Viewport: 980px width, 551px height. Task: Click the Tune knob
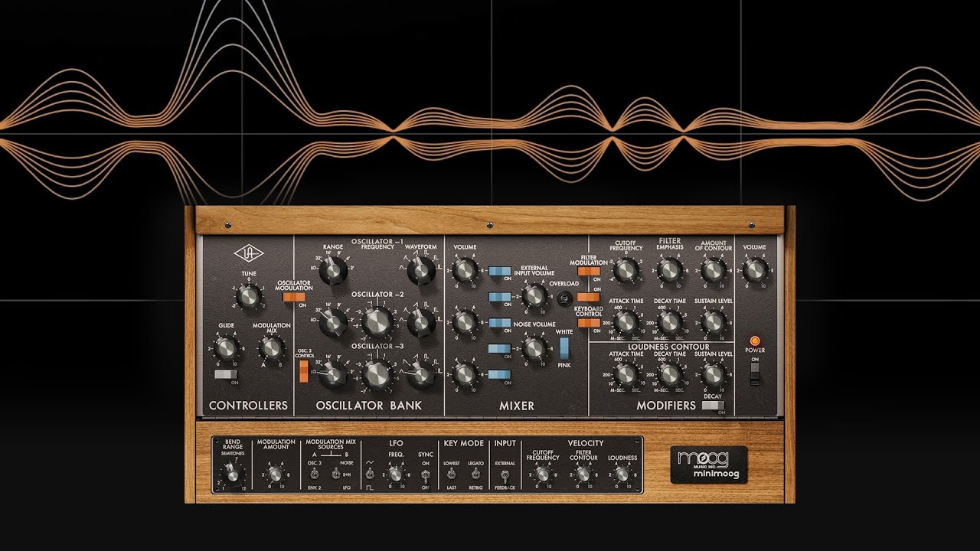point(249,297)
